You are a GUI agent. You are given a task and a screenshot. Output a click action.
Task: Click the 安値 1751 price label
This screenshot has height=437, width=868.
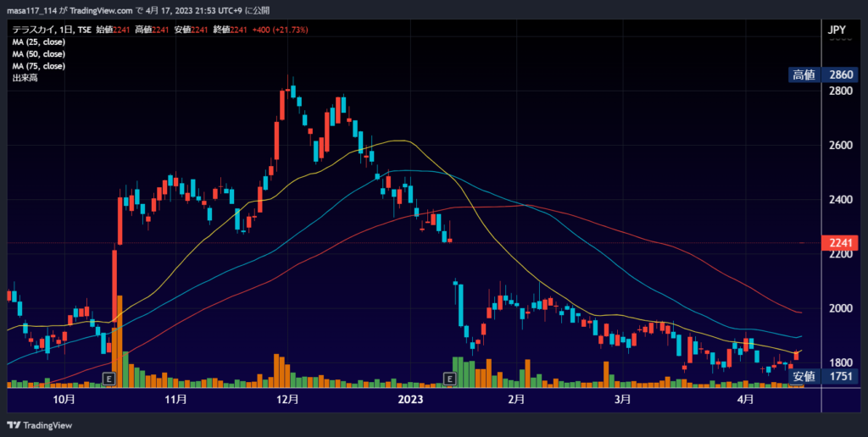(824, 377)
